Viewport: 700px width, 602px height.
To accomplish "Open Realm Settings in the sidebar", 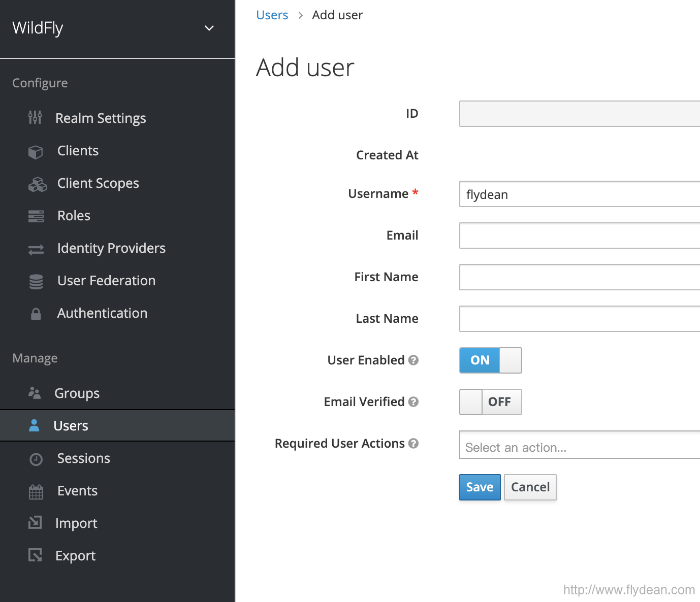I will pos(101,118).
